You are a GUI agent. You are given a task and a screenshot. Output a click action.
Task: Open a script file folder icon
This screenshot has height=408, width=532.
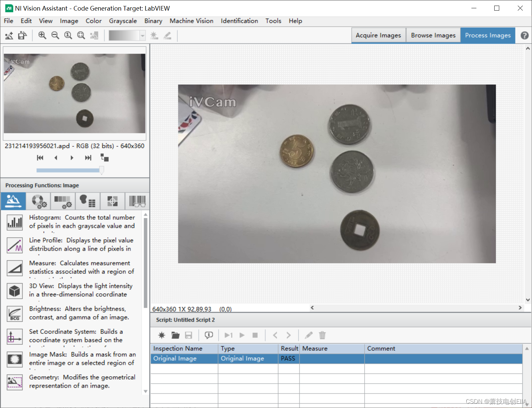pyautogui.click(x=175, y=335)
